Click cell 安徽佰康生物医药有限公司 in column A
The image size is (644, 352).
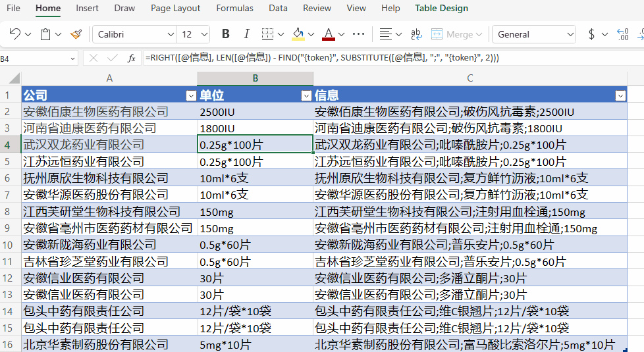109,112
